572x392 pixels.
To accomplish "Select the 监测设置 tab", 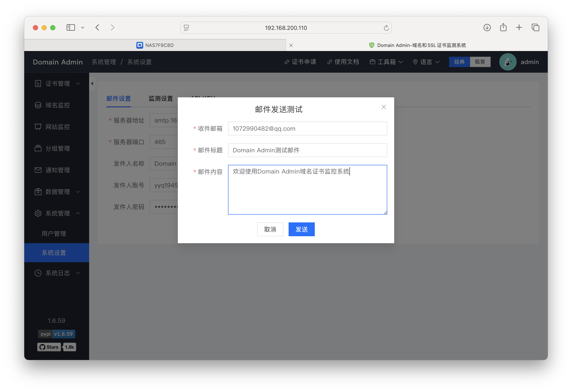I will point(161,99).
